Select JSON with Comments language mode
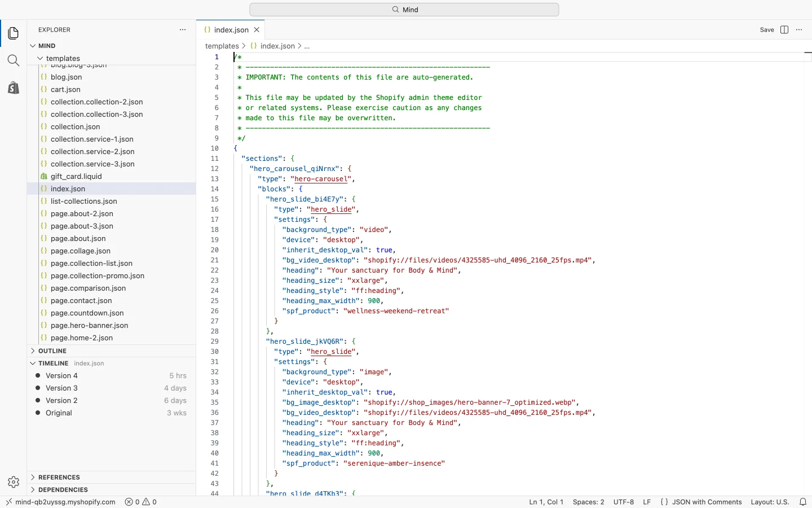This screenshot has height=508, width=812. (x=707, y=502)
